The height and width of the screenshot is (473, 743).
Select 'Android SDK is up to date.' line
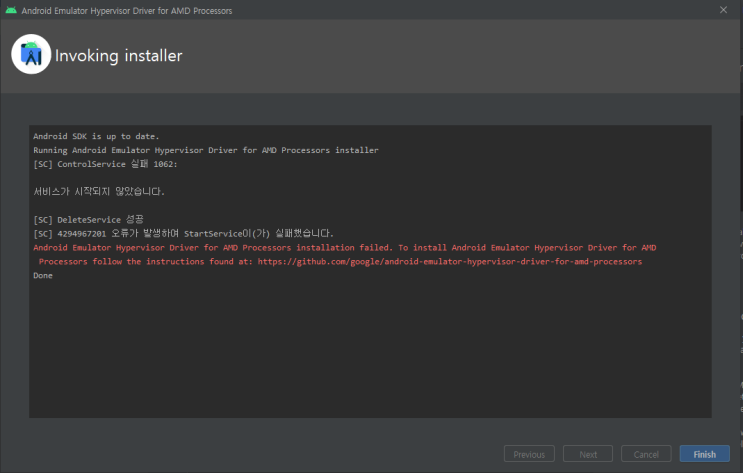coord(96,136)
